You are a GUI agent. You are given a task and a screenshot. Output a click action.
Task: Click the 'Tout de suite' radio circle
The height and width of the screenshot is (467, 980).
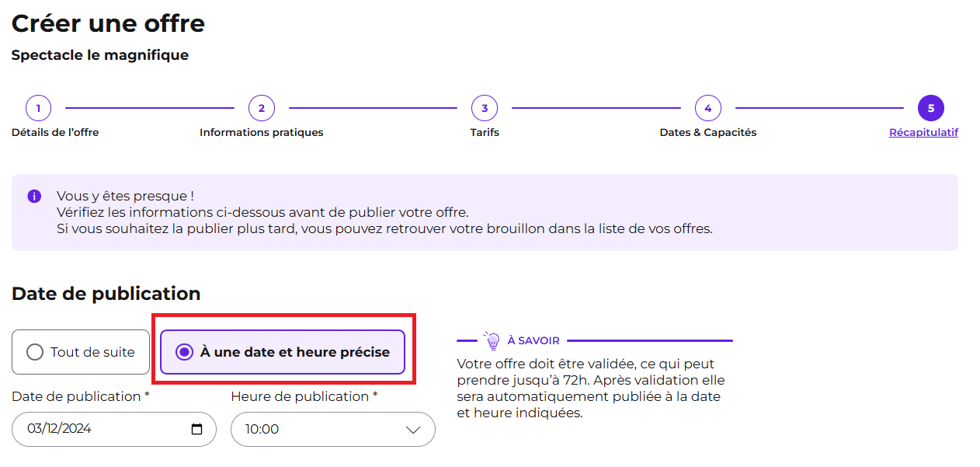click(x=35, y=352)
